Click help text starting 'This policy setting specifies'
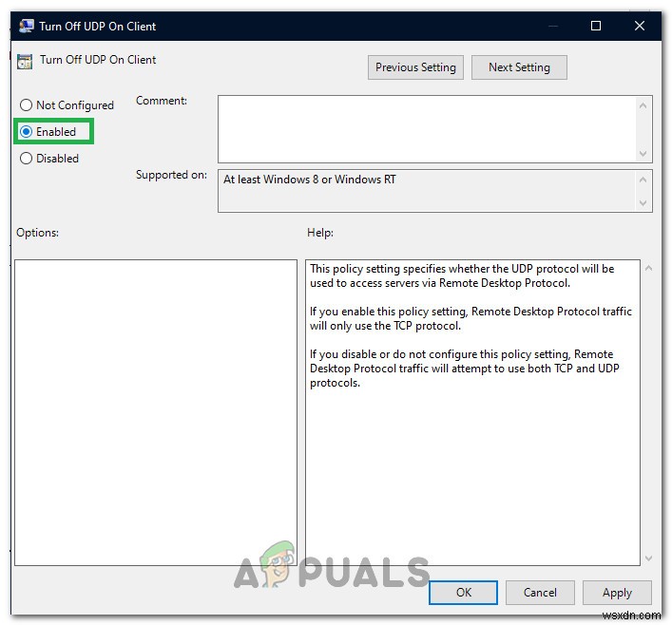Viewport: 672px width, 625px height. [462, 275]
